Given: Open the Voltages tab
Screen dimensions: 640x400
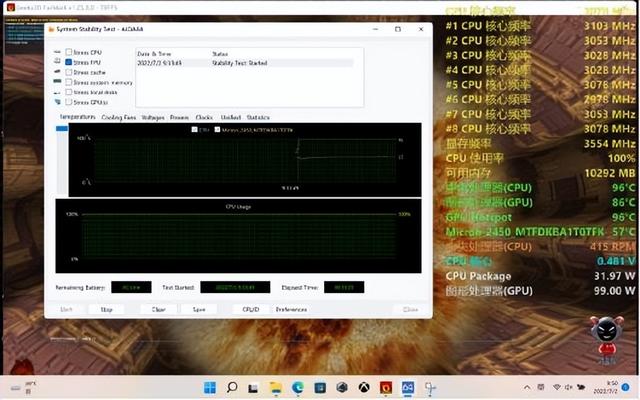Looking at the screenshot, I should point(153,118).
